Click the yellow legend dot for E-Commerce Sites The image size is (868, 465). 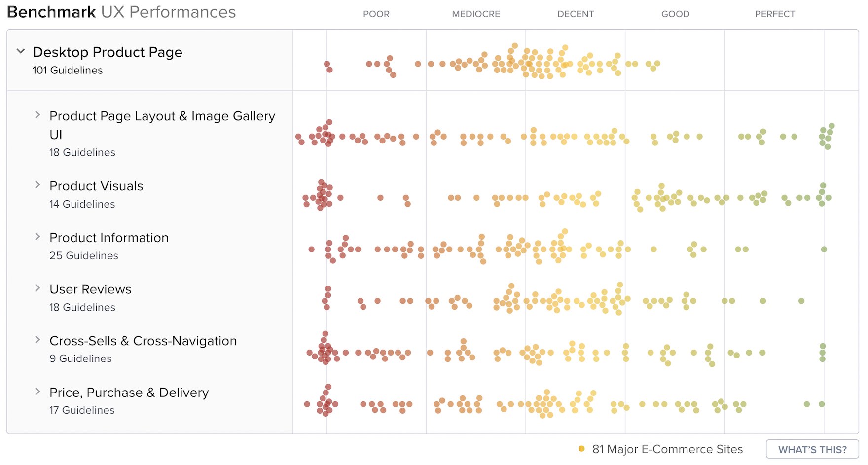point(581,449)
